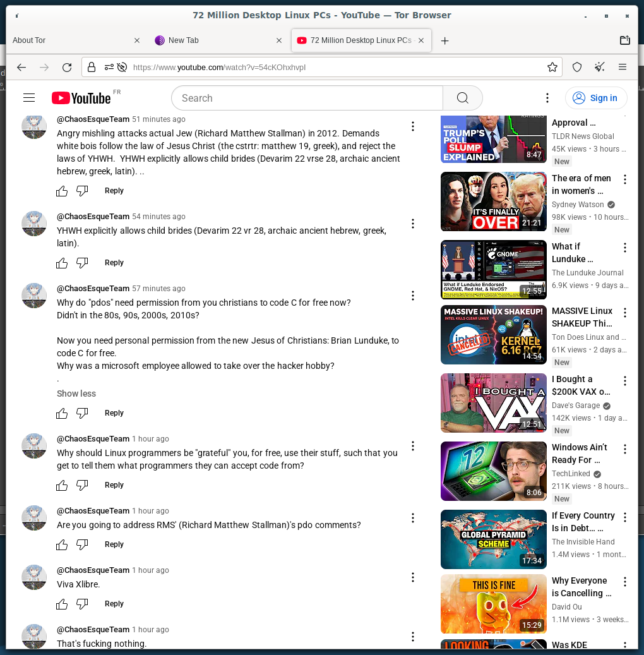This screenshot has height=655, width=644.
Task: Open 'Why Everyone is Cancelling' video title
Action: point(581,587)
